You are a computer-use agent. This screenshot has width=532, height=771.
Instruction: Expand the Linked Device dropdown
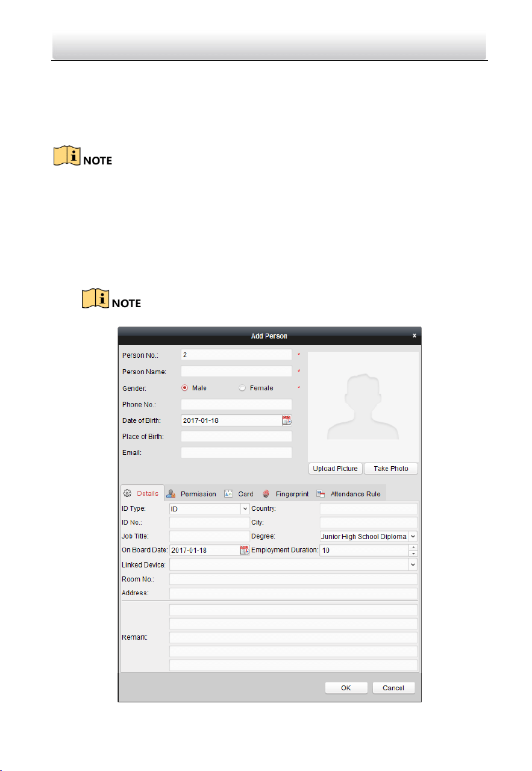point(413,564)
